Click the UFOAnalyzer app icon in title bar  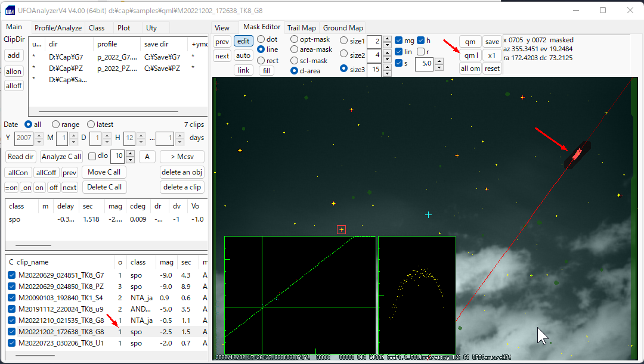pyautogui.click(x=10, y=11)
